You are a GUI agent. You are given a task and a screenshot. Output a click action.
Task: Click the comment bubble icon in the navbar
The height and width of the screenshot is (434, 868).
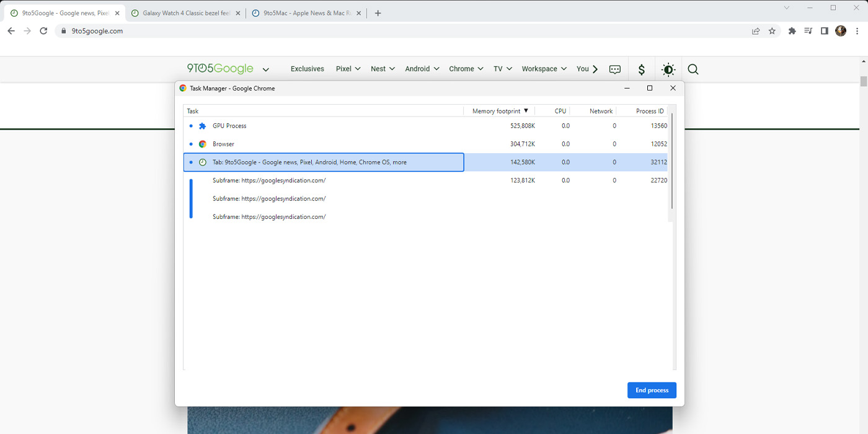point(614,69)
